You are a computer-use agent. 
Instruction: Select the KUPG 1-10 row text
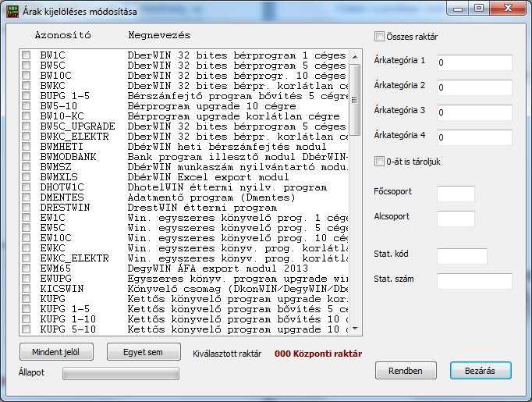point(68,318)
